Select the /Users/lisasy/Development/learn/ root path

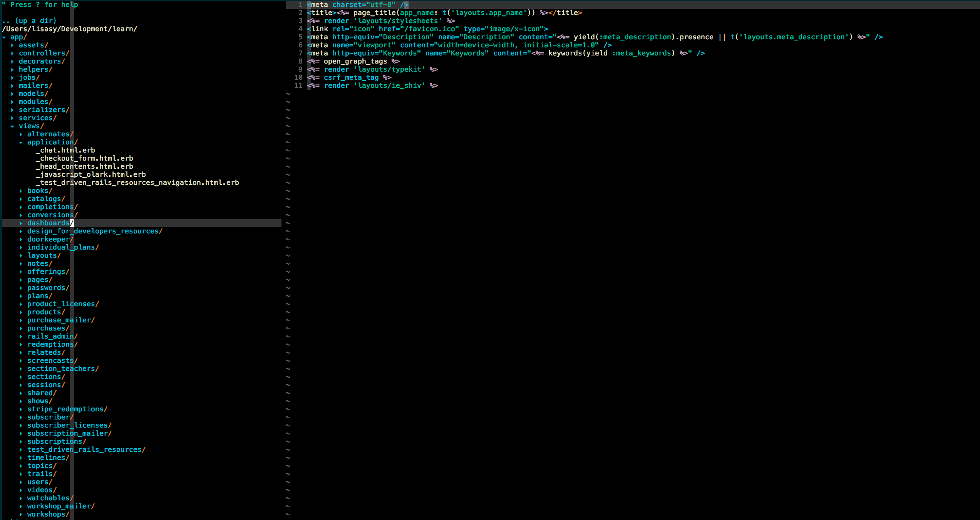(x=70, y=29)
